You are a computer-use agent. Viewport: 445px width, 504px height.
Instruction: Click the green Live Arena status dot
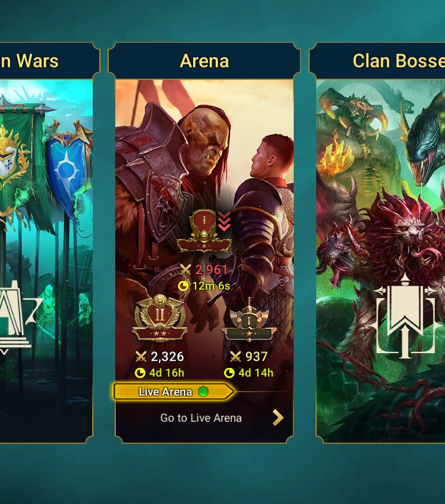203,392
